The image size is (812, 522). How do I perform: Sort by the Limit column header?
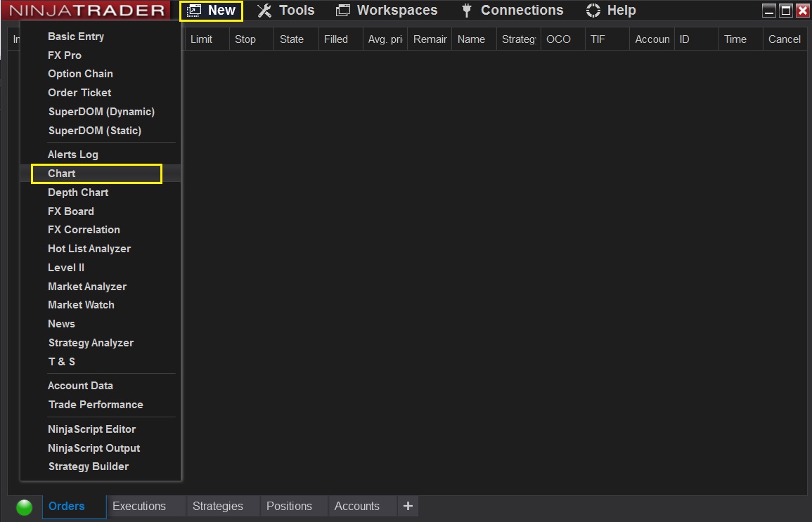point(207,39)
